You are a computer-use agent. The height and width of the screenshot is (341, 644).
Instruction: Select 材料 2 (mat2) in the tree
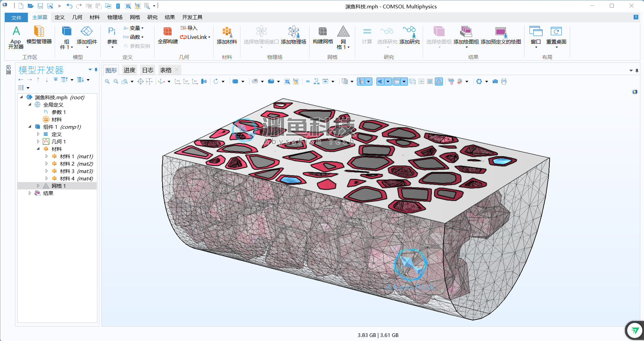pyautogui.click(x=76, y=164)
